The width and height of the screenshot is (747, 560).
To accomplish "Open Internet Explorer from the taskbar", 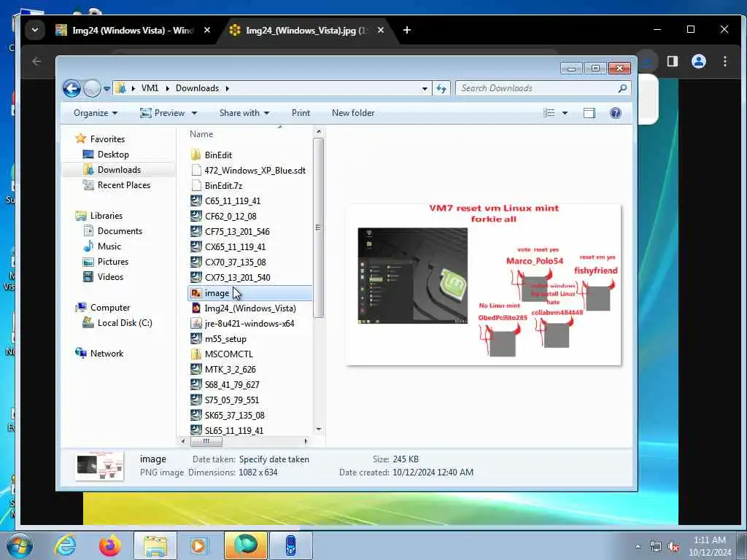I will pyautogui.click(x=65, y=545).
